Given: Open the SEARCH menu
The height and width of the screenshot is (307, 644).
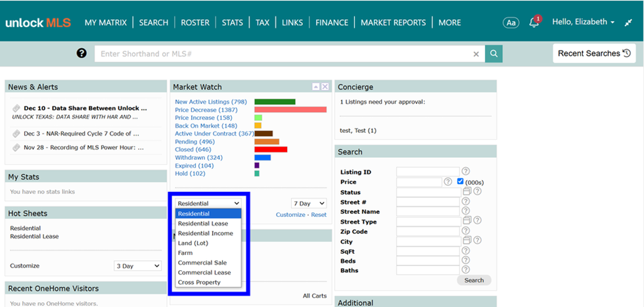Looking at the screenshot, I should (154, 22).
